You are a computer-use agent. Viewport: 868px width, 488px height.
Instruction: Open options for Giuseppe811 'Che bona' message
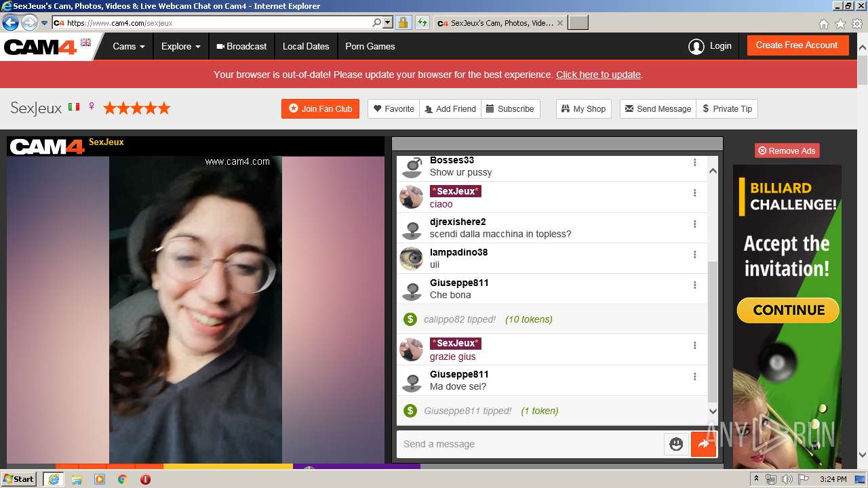pos(694,285)
